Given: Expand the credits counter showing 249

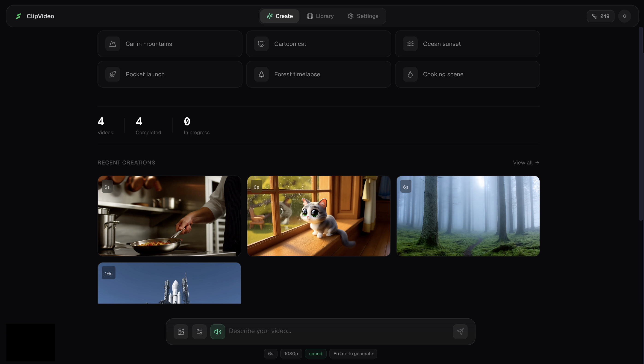Looking at the screenshot, I should (600, 16).
